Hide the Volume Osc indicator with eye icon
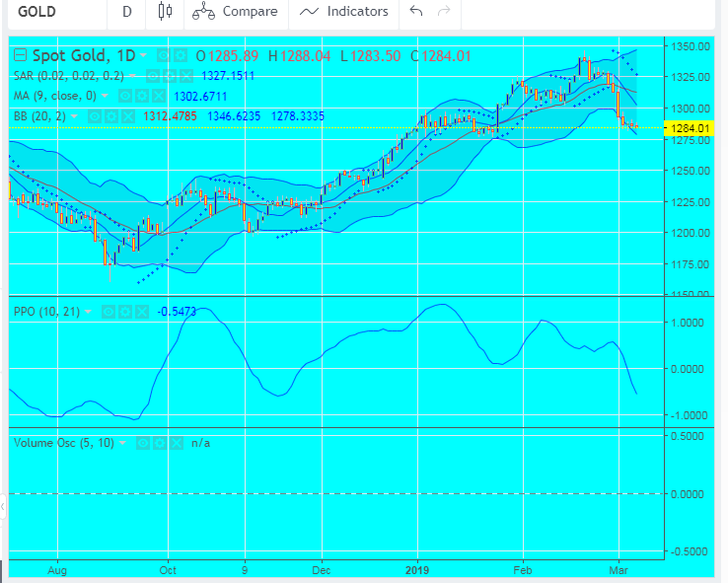 click(x=142, y=443)
